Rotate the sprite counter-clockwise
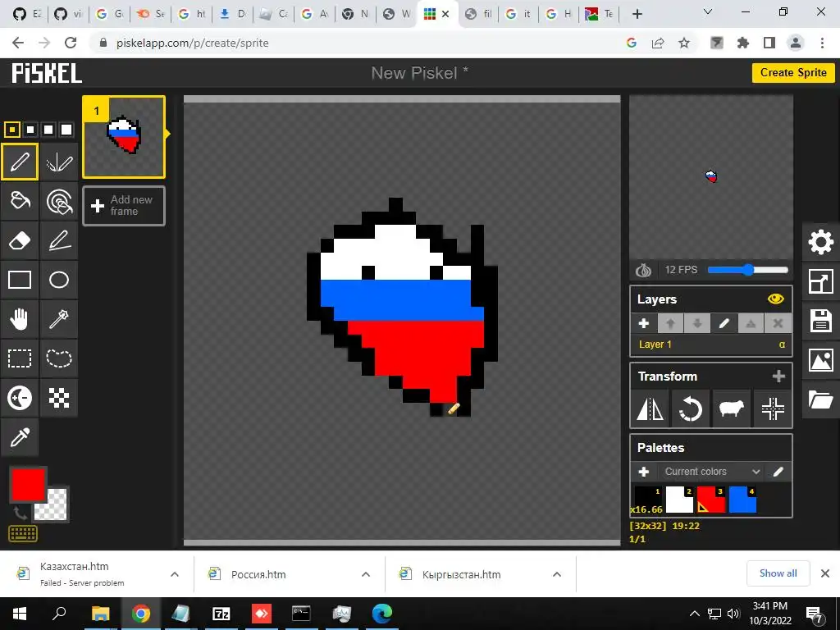The image size is (840, 630). point(691,410)
